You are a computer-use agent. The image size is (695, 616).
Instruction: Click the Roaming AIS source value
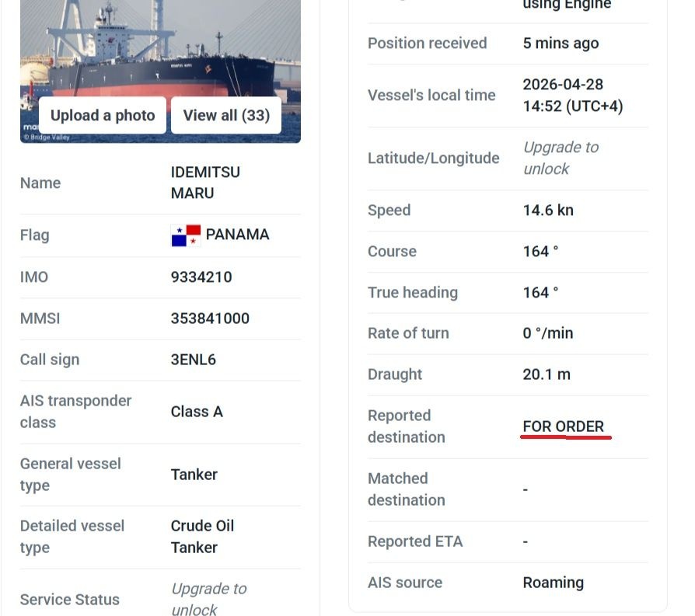[553, 583]
